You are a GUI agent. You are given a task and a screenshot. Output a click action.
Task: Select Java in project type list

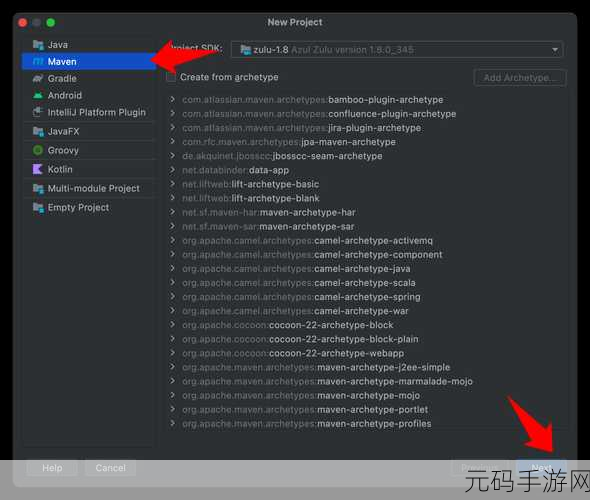89,45
